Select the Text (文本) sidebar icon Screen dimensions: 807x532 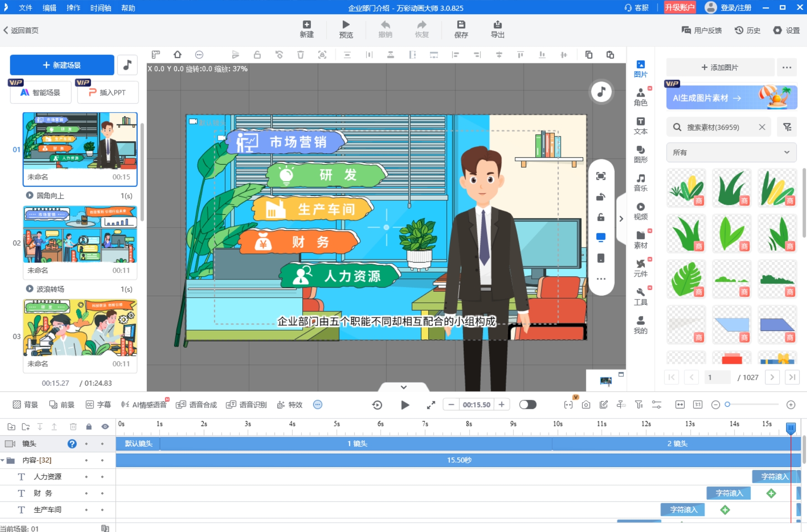pyautogui.click(x=640, y=126)
